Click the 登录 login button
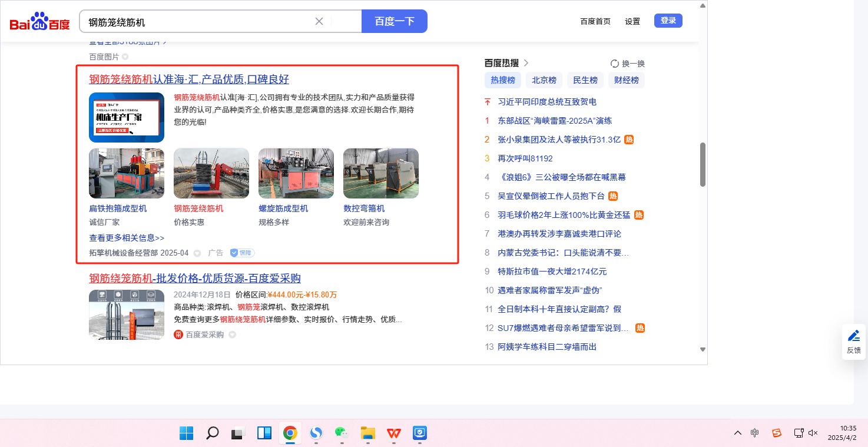Screen dimensions: 868x447 668,21
